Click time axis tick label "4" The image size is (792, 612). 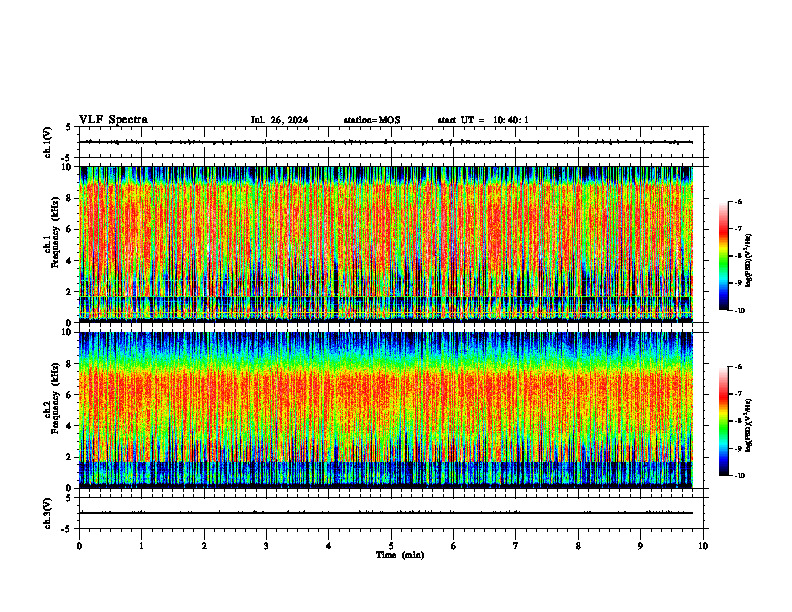[329, 546]
